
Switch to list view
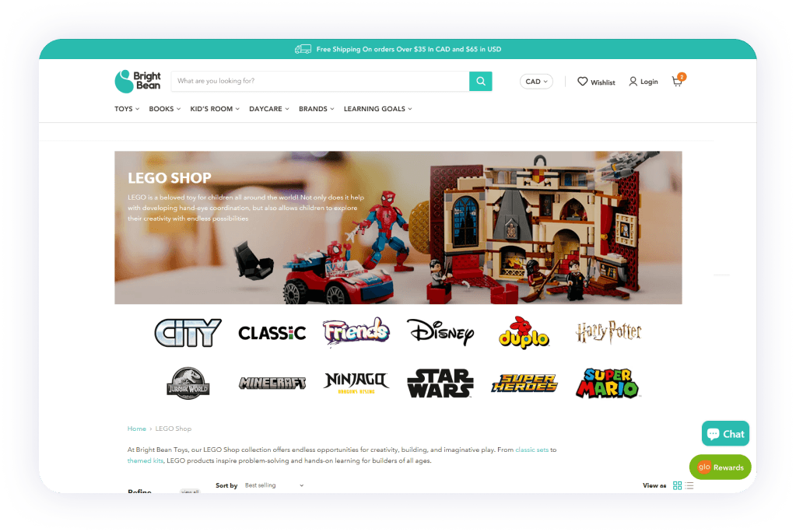point(689,485)
